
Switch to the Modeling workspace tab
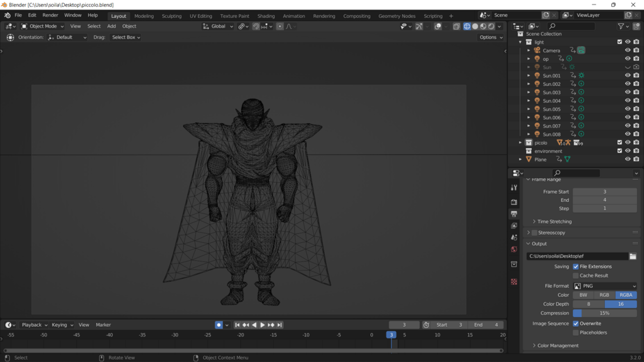[144, 16]
